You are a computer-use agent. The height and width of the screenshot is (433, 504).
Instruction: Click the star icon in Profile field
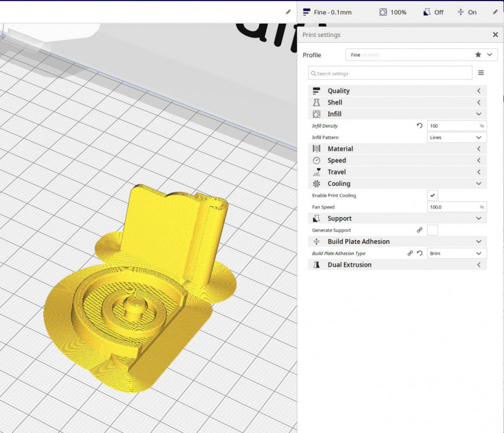tap(478, 55)
